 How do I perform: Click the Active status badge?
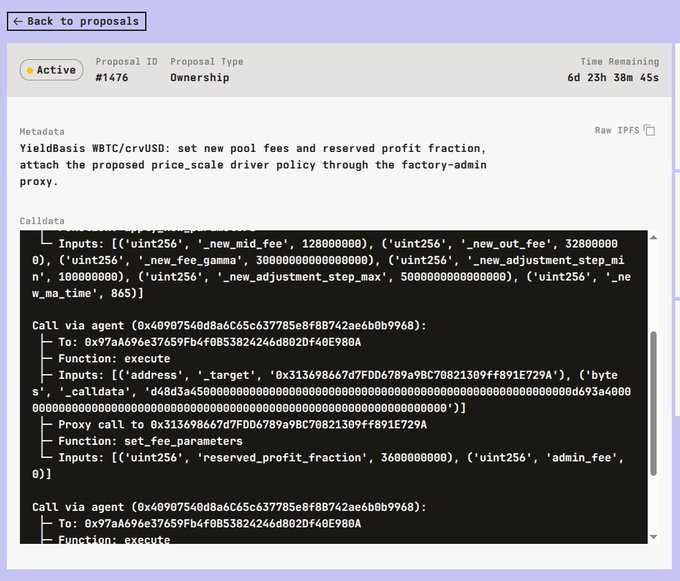[x=52, y=70]
